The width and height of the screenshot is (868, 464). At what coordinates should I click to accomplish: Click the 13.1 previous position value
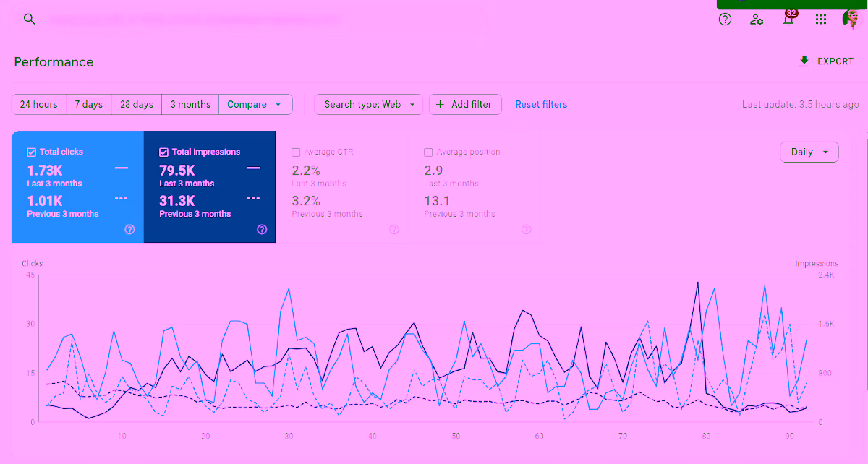pos(437,201)
